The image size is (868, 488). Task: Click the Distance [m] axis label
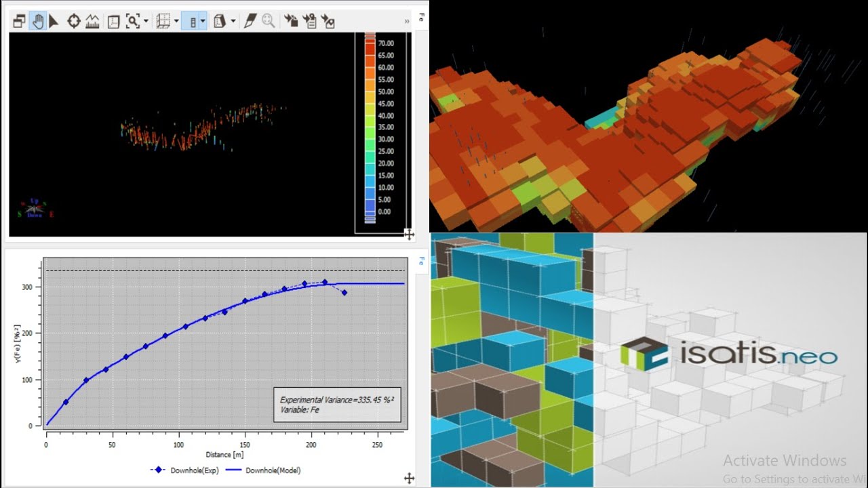click(224, 454)
